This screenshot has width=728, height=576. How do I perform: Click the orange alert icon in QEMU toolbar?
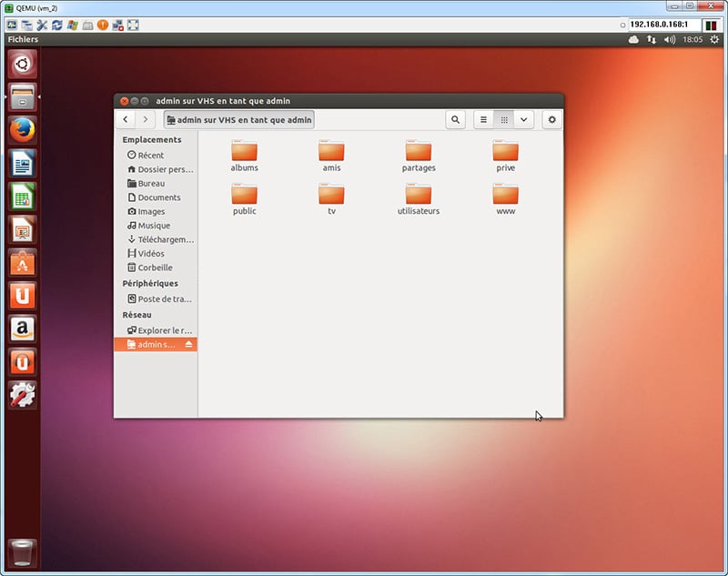pyautogui.click(x=103, y=25)
